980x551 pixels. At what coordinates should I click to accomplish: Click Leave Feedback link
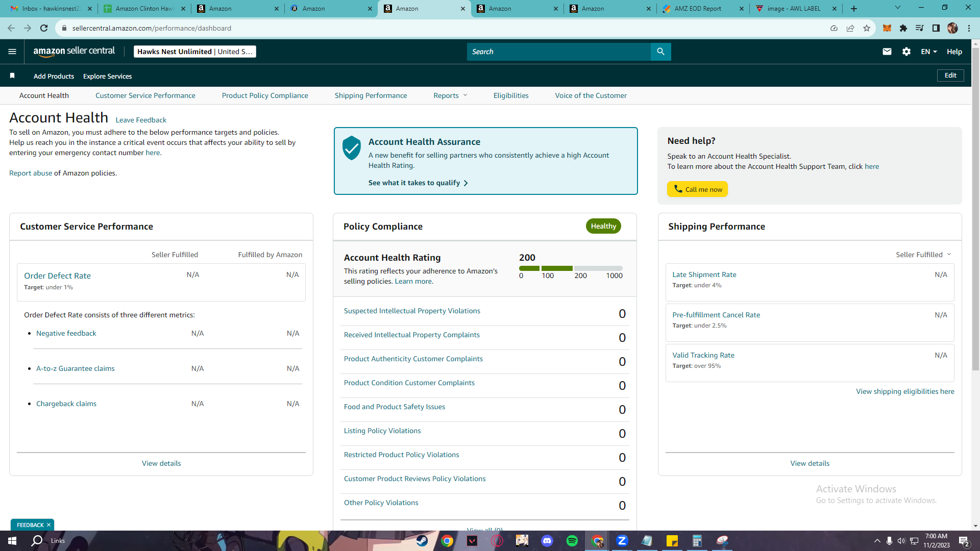coord(141,120)
